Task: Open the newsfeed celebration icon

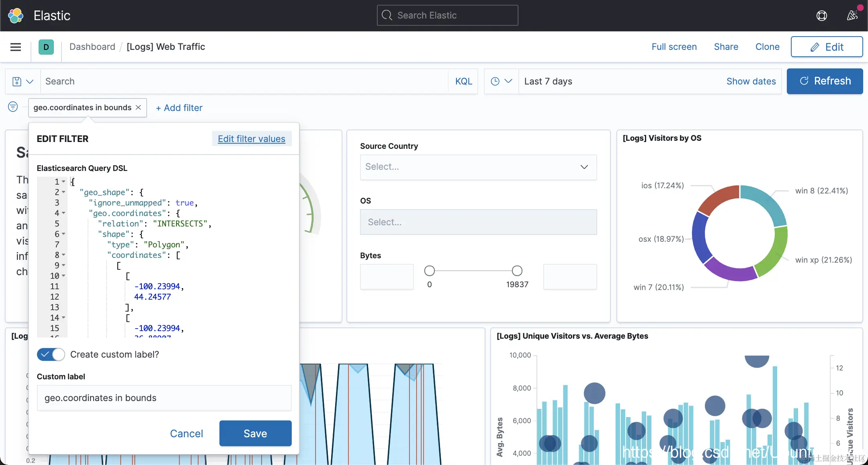Action: tap(852, 16)
